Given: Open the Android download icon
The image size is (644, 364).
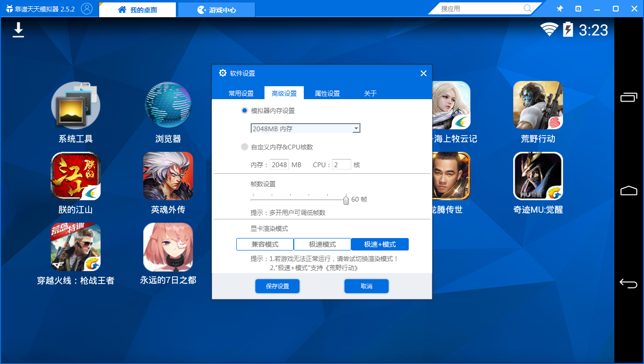Looking at the screenshot, I should [18, 30].
